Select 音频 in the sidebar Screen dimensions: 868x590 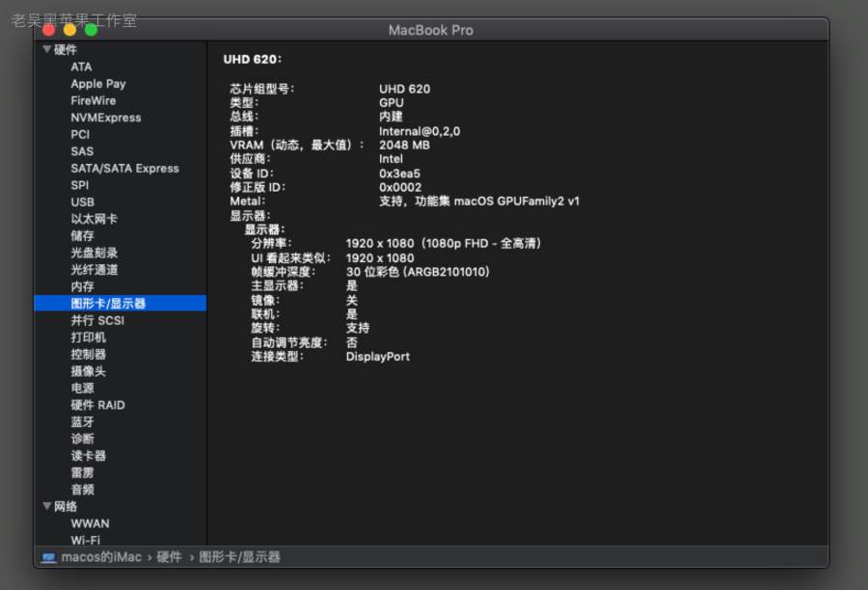(82, 490)
